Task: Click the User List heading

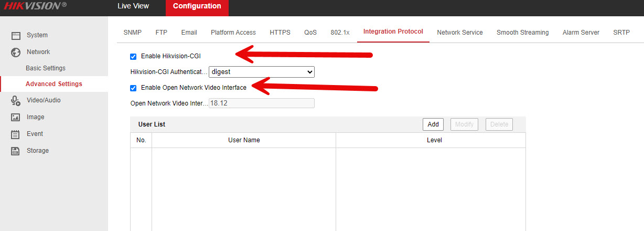Action: click(152, 124)
